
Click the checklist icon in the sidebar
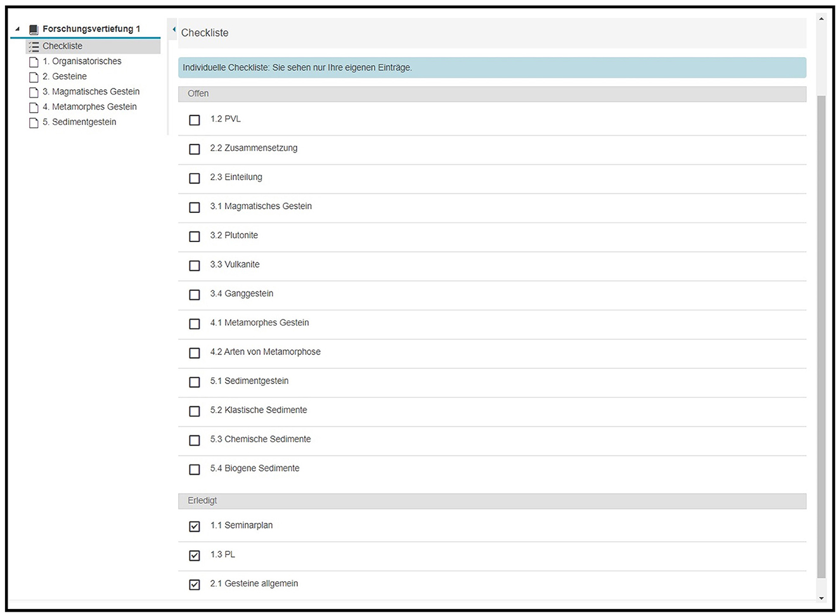(34, 46)
